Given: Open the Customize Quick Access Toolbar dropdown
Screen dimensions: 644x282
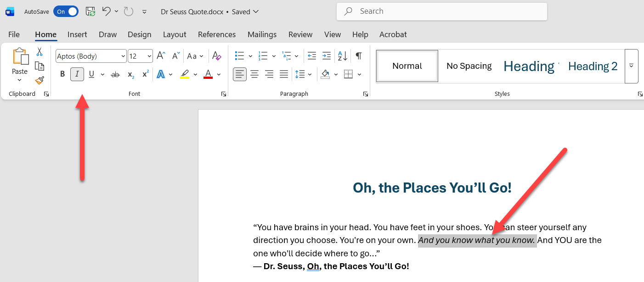Looking at the screenshot, I should pyautogui.click(x=145, y=12).
